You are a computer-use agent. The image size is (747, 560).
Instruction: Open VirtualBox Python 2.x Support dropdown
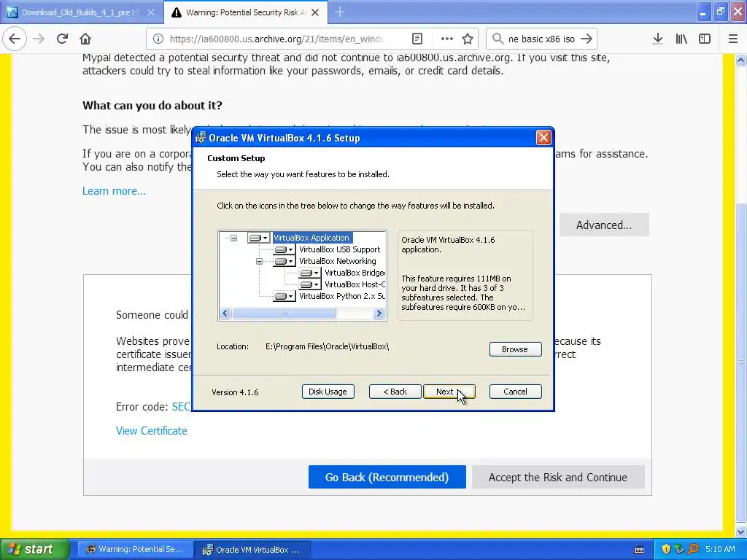[x=285, y=296]
